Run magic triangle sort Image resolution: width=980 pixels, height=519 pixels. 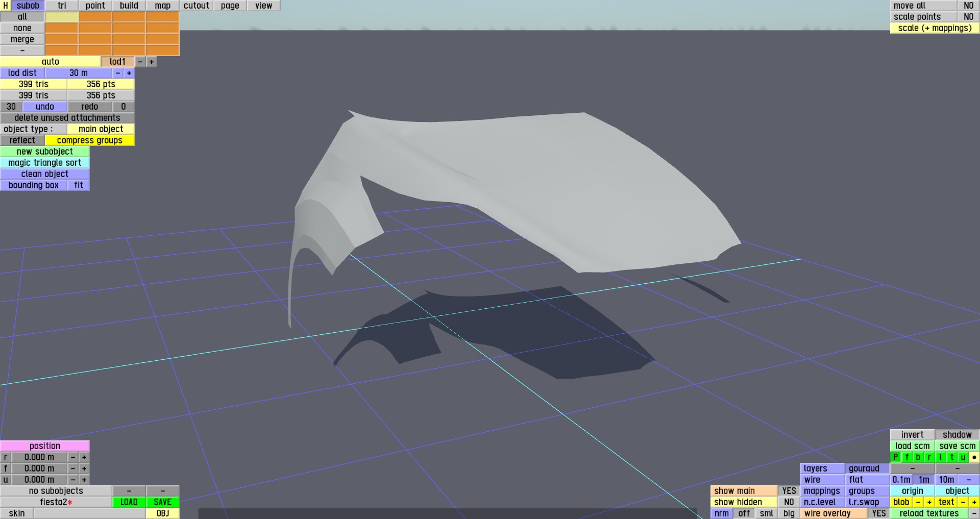pyautogui.click(x=45, y=163)
